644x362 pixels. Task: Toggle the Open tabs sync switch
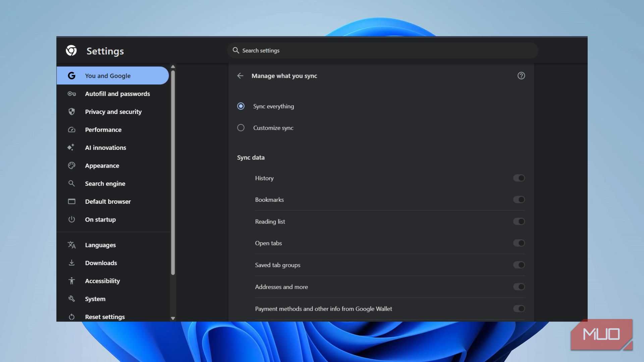[519, 243]
